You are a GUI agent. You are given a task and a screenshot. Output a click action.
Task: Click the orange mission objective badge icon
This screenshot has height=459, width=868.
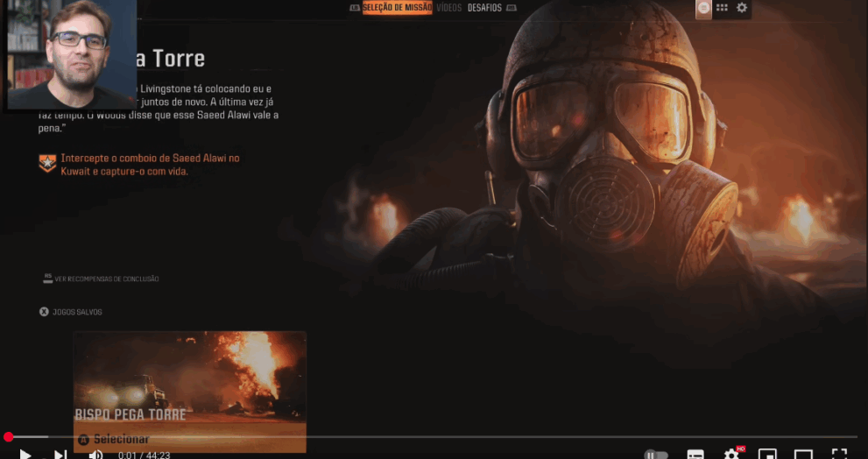pos(47,163)
